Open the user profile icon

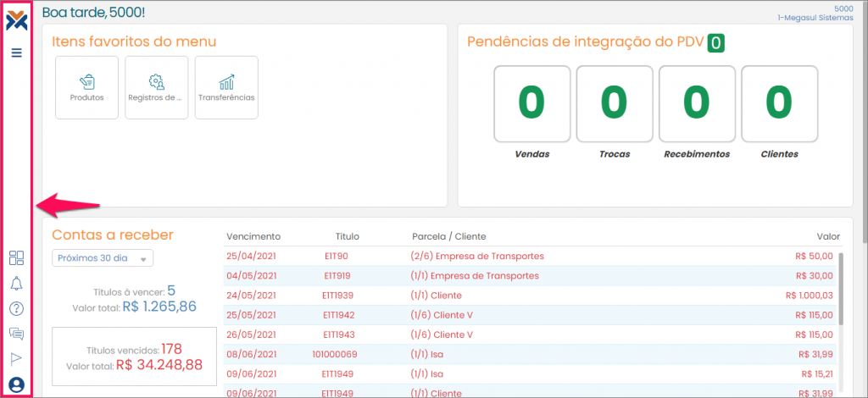click(16, 384)
